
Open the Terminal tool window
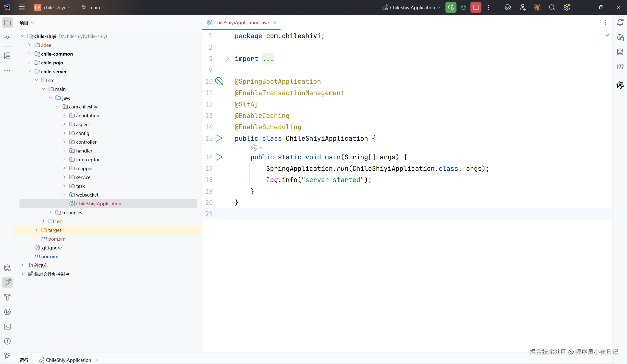7,327
